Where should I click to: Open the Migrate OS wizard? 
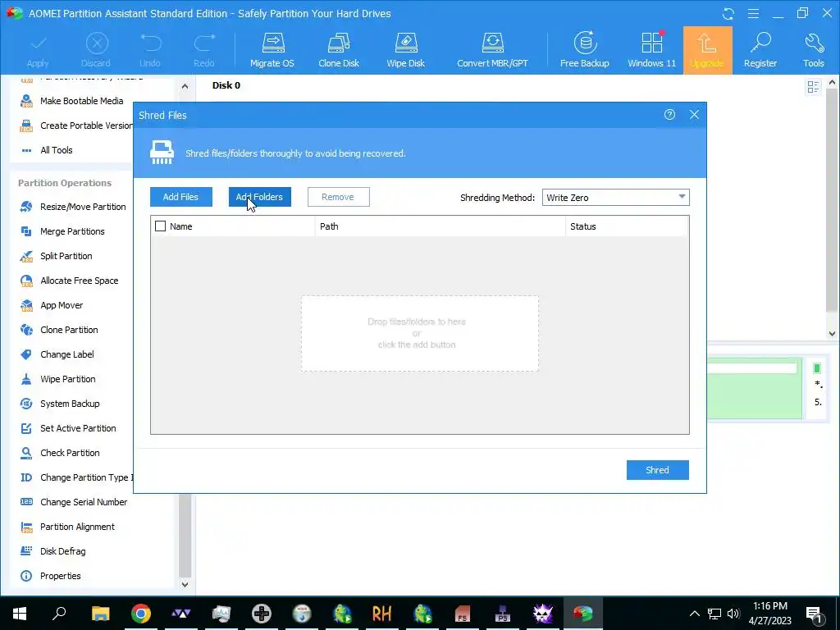click(x=272, y=50)
